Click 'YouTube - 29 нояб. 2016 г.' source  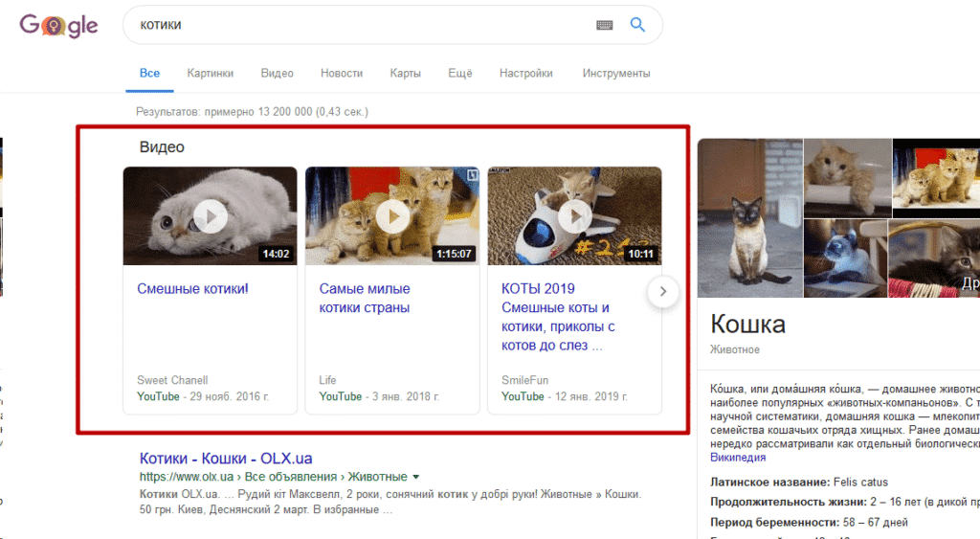203,396
